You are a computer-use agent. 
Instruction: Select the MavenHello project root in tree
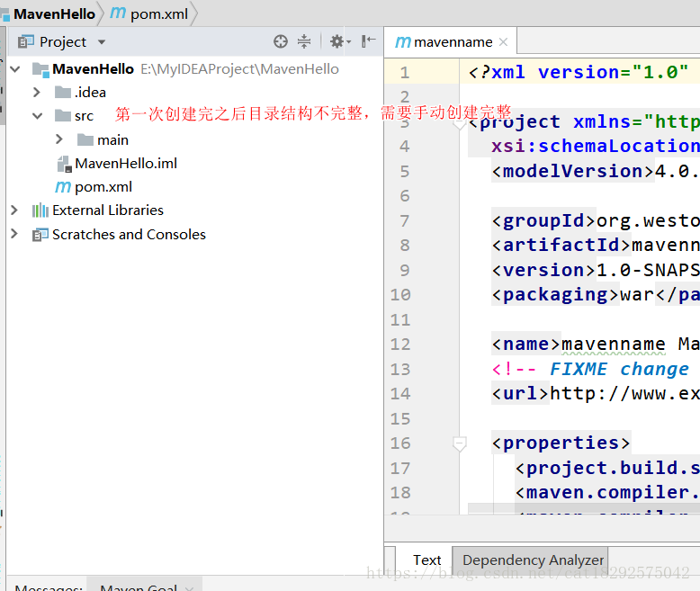coord(94,69)
